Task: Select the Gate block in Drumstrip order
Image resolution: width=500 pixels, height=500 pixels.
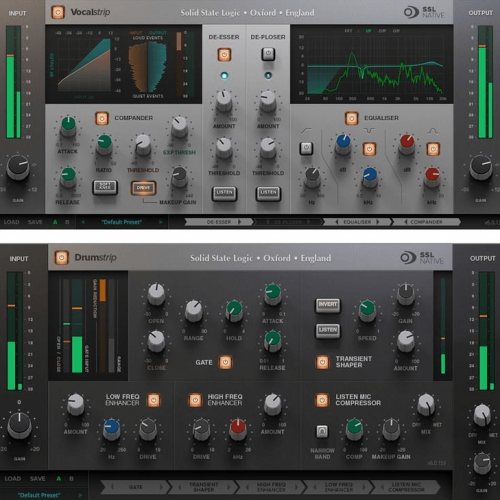Action: click(x=135, y=487)
